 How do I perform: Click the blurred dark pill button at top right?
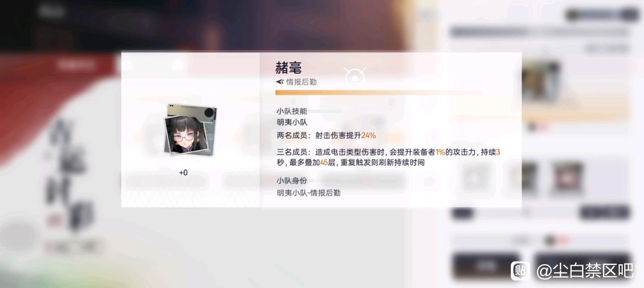[x=602, y=15]
